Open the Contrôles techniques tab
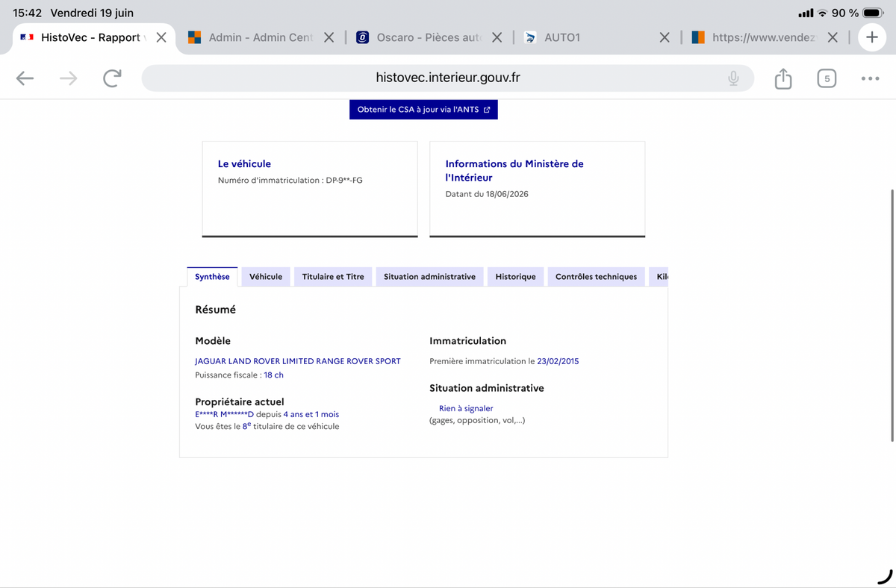Viewport: 896px width, 588px height. pos(596,277)
